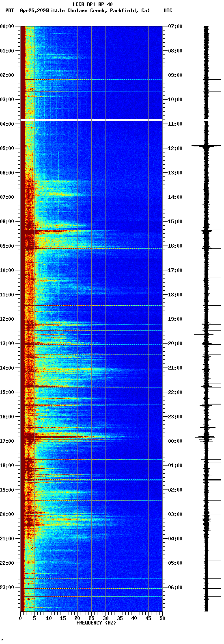This screenshot has width=224, height=644.
Task: Click the "01:00" label on the PDT axis
Action: tap(7, 51)
